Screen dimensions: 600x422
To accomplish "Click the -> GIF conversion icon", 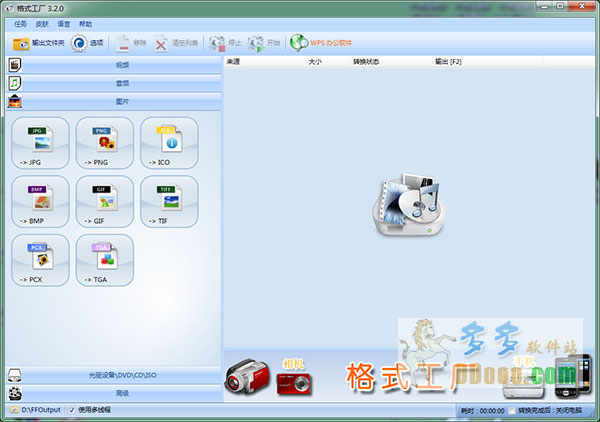I will [104, 201].
